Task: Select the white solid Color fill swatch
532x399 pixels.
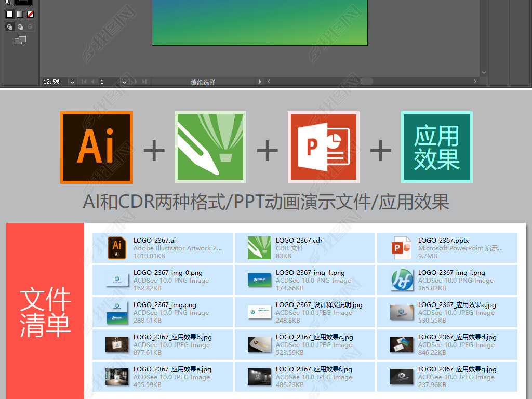Action: point(10,15)
